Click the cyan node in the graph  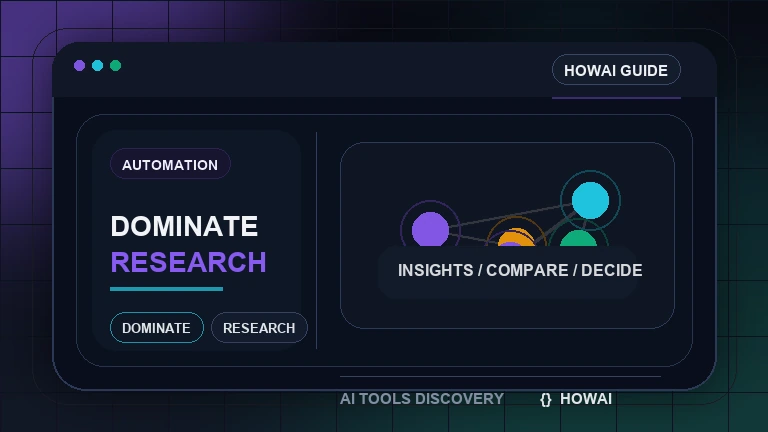(x=590, y=200)
